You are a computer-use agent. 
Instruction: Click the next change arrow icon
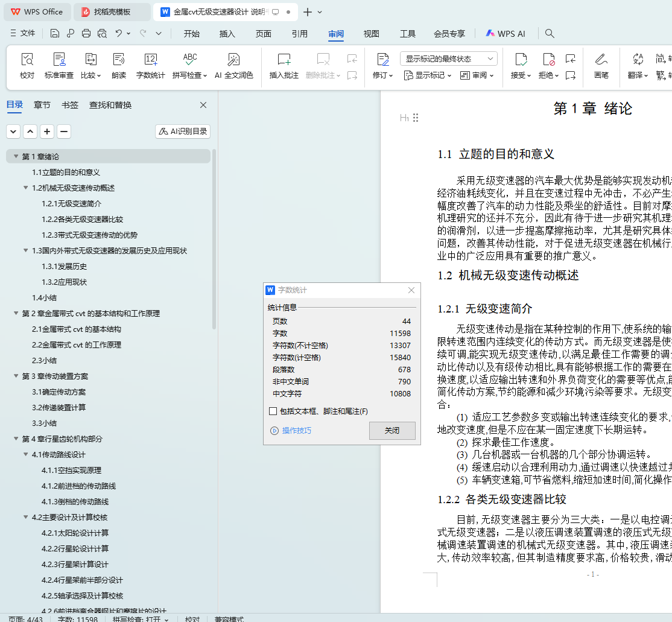coord(571,76)
